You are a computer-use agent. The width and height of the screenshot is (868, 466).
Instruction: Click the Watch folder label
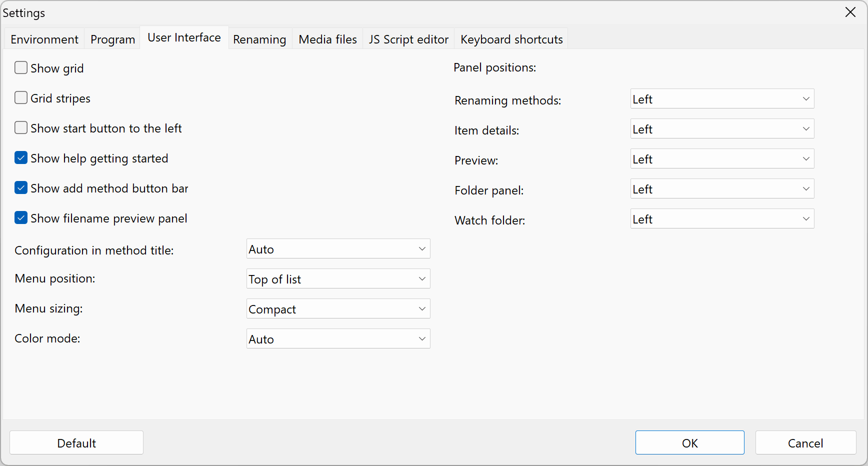[489, 220]
